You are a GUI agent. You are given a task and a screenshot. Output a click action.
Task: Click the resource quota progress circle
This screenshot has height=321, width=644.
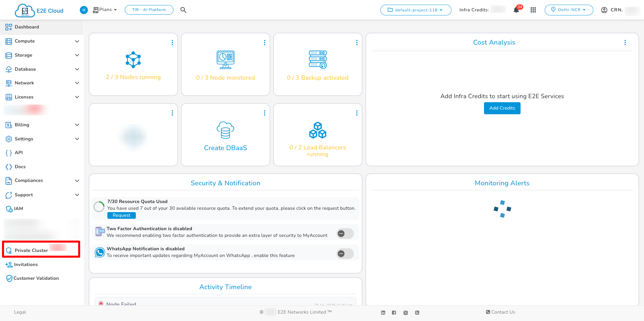pyautogui.click(x=99, y=207)
